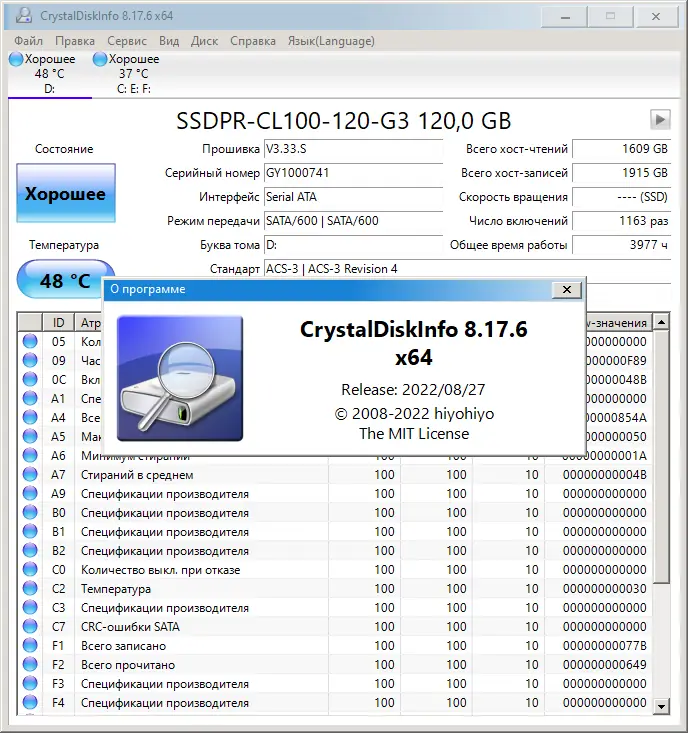
Task: Select the Стираний в среднем row text
Action: click(137, 475)
